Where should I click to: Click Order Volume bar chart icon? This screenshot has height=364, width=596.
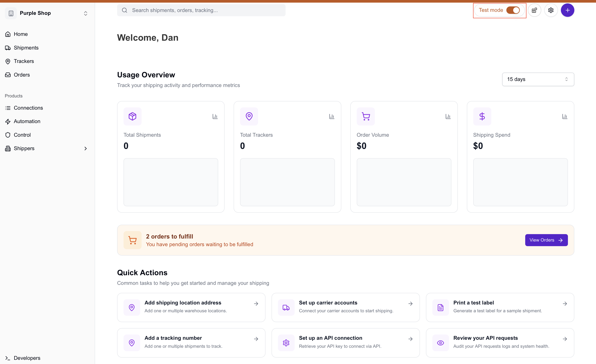tap(448, 116)
